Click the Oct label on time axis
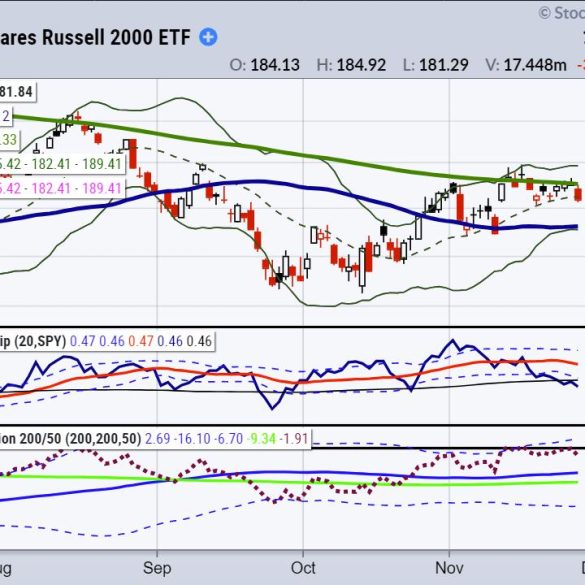585x585 pixels. (303, 568)
